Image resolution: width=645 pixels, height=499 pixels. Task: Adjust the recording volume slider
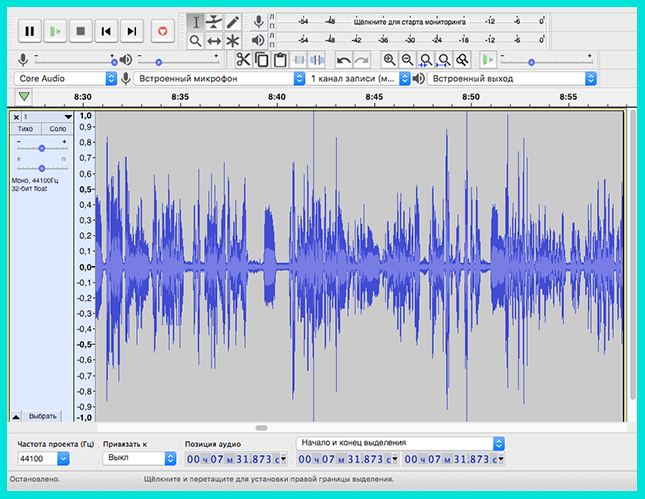pyautogui.click(x=114, y=62)
